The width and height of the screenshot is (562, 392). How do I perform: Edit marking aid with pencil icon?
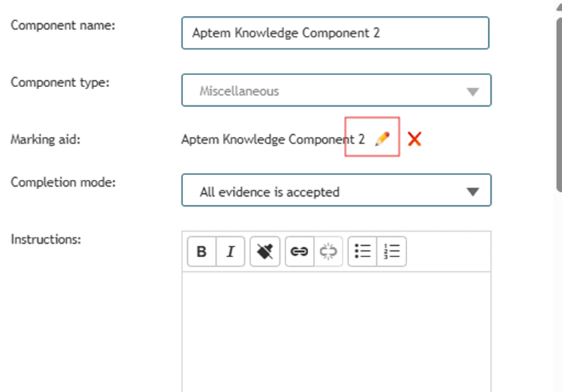point(382,139)
